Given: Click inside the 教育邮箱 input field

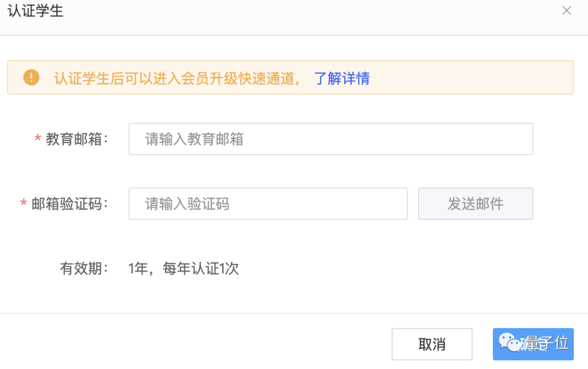Looking at the screenshot, I should click(330, 139).
